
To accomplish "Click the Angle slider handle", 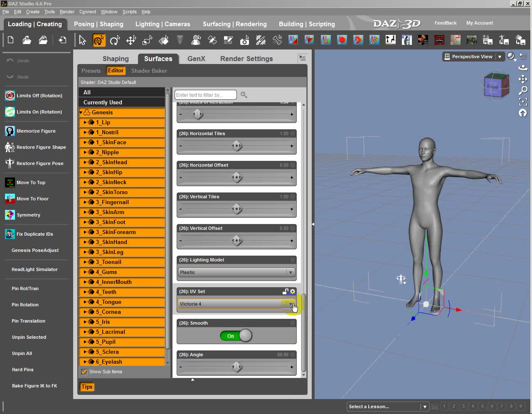I will 237,367.
